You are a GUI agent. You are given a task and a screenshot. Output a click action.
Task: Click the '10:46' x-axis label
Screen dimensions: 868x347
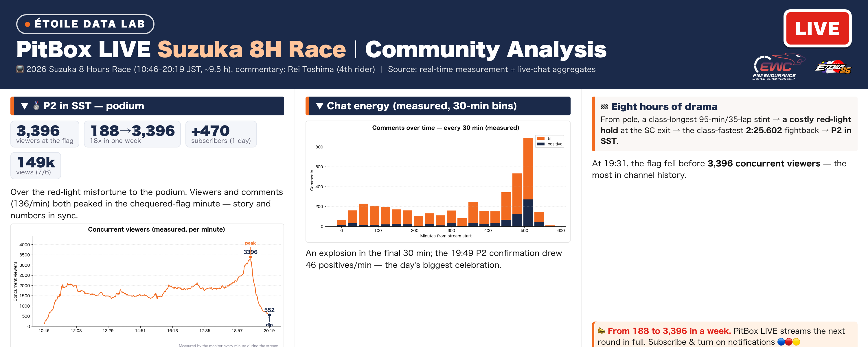pyautogui.click(x=44, y=331)
